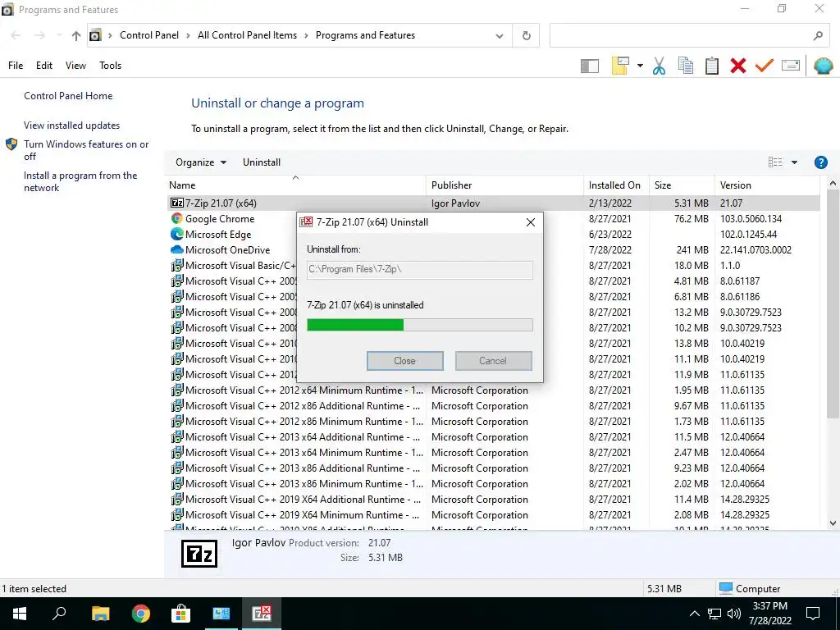Click the scissors Cut toolbar icon

[659, 66]
